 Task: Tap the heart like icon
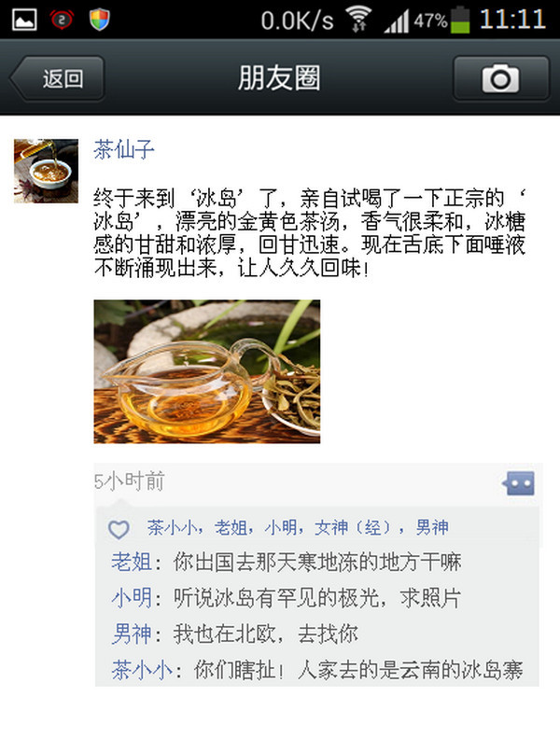click(x=119, y=529)
